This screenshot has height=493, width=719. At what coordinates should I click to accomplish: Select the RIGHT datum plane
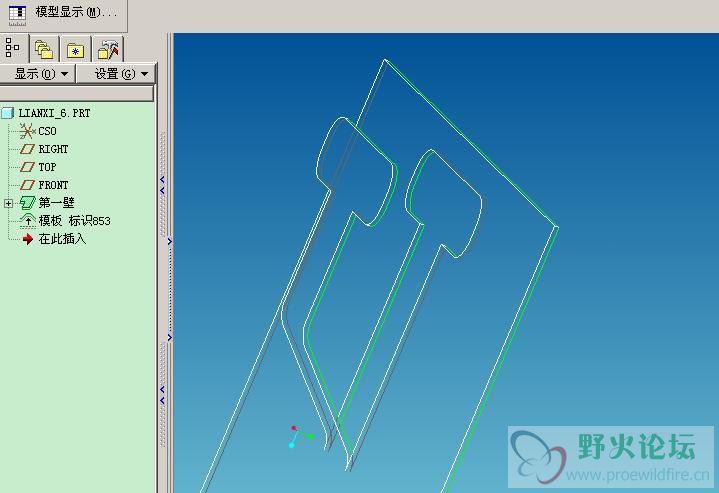pyautogui.click(x=53, y=149)
